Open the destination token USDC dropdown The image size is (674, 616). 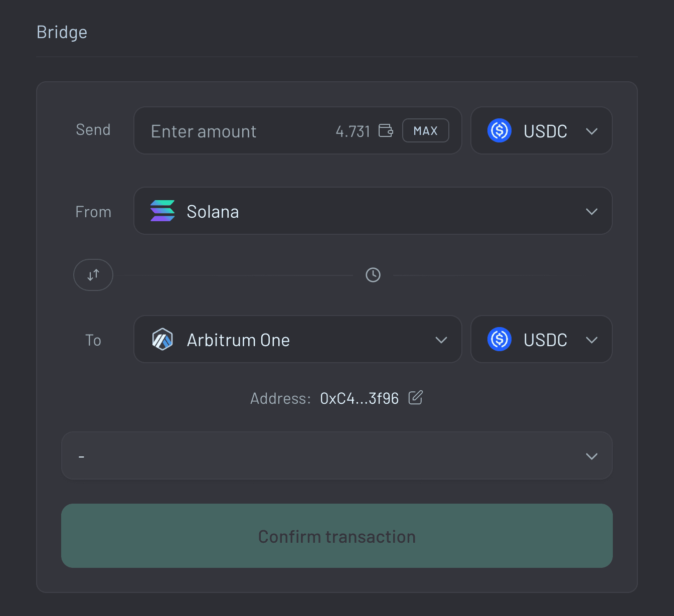pos(592,340)
